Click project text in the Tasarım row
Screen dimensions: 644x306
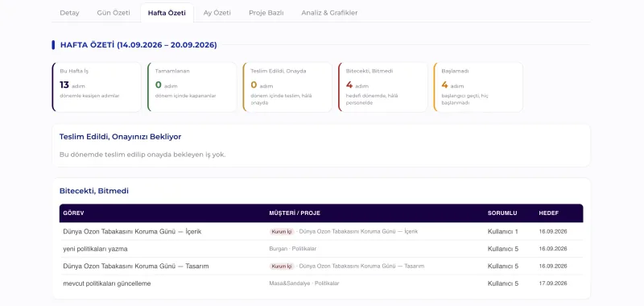coord(361,267)
